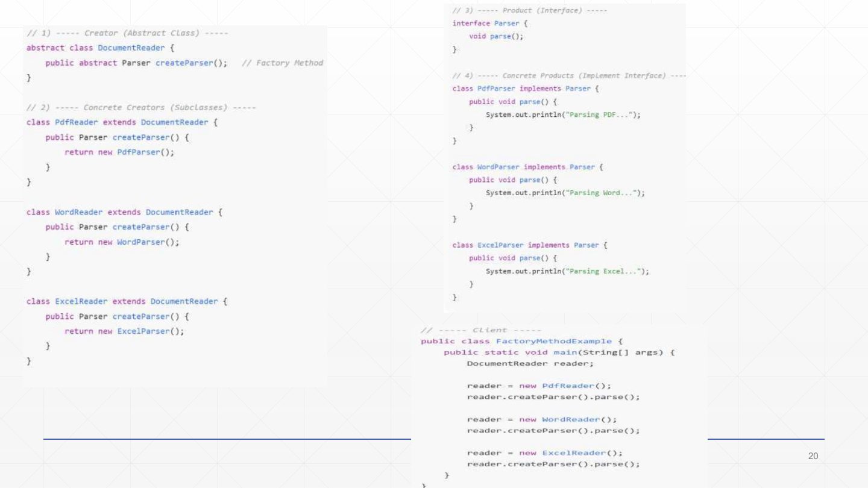Click the slide page number 20
Screen dimensions: 868x488
813,456
